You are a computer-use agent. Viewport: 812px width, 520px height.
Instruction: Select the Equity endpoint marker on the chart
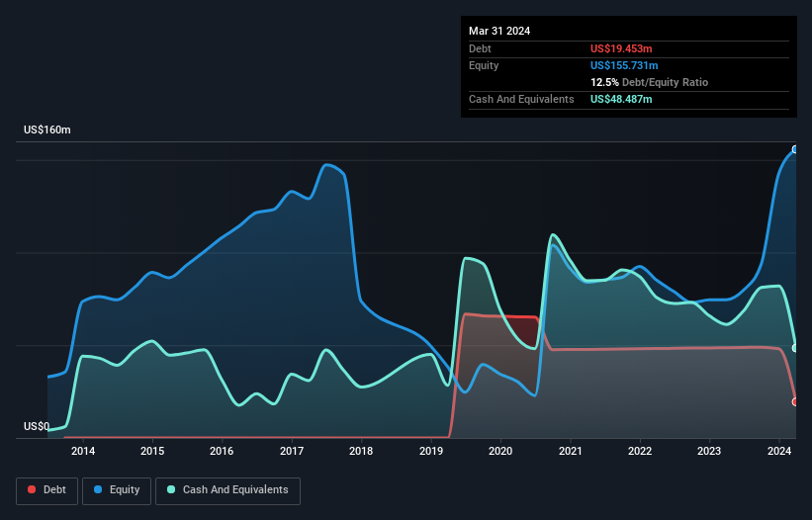[x=795, y=149]
